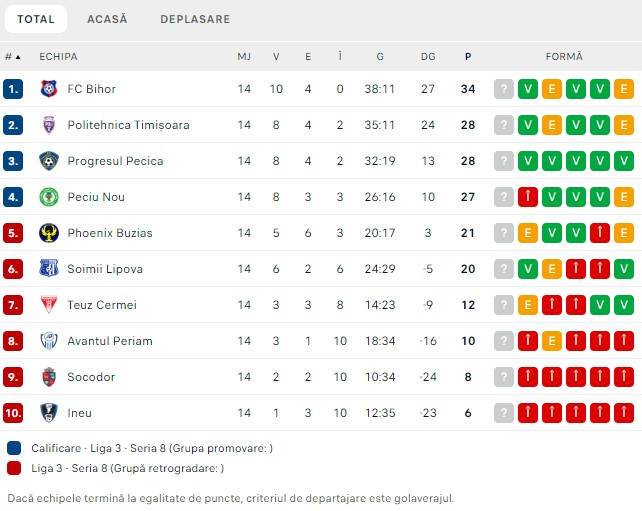
Task: Sort standings by DG goal difference
Action: tap(428, 57)
